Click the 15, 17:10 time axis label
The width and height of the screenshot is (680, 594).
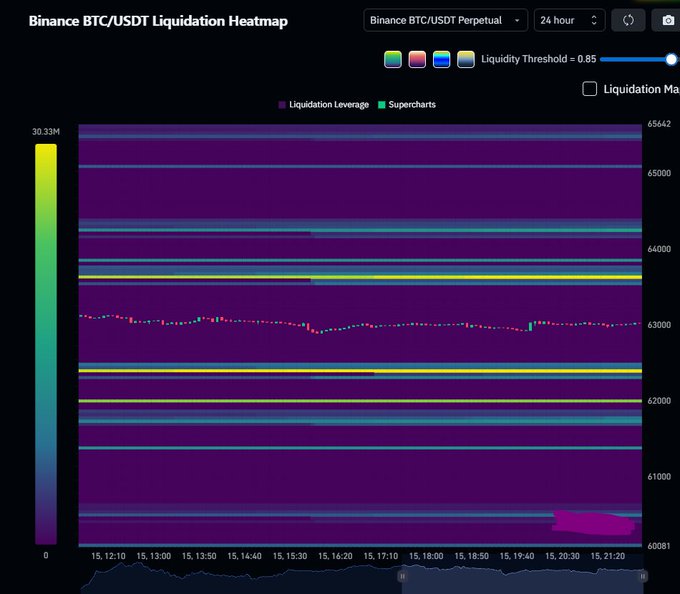click(380, 556)
